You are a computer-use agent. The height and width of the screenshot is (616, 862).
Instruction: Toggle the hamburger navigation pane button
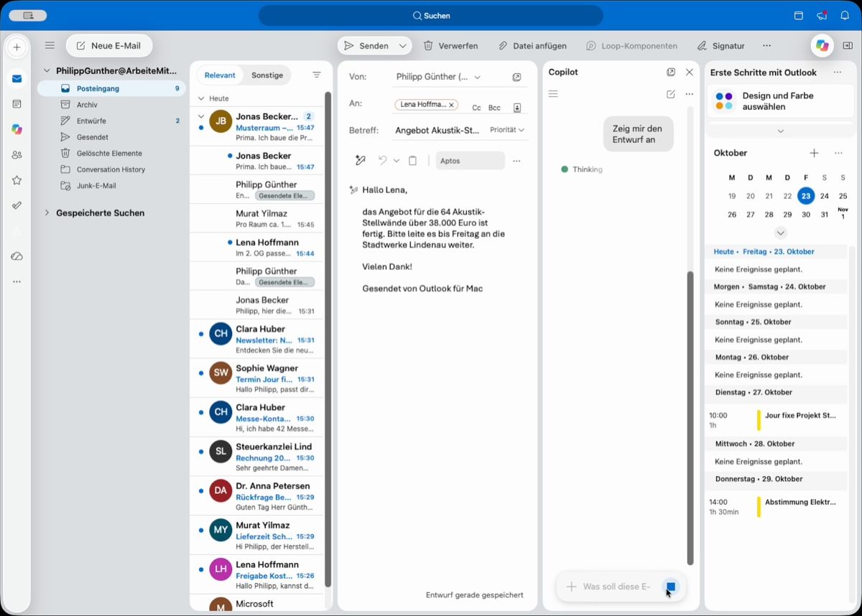click(x=50, y=45)
